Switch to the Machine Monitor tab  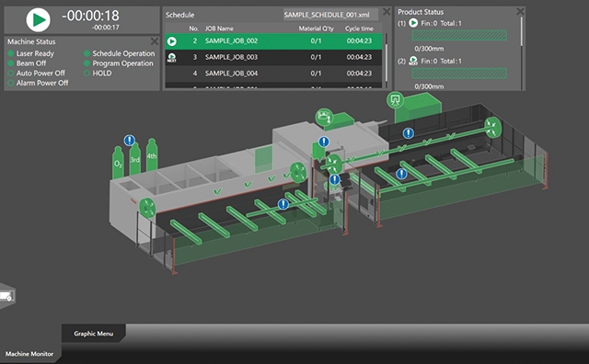[29, 354]
